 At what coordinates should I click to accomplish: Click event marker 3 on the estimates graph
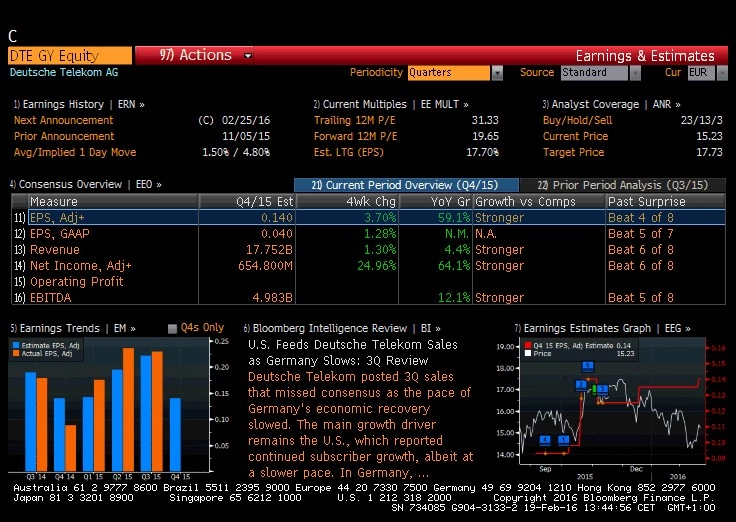point(602,389)
